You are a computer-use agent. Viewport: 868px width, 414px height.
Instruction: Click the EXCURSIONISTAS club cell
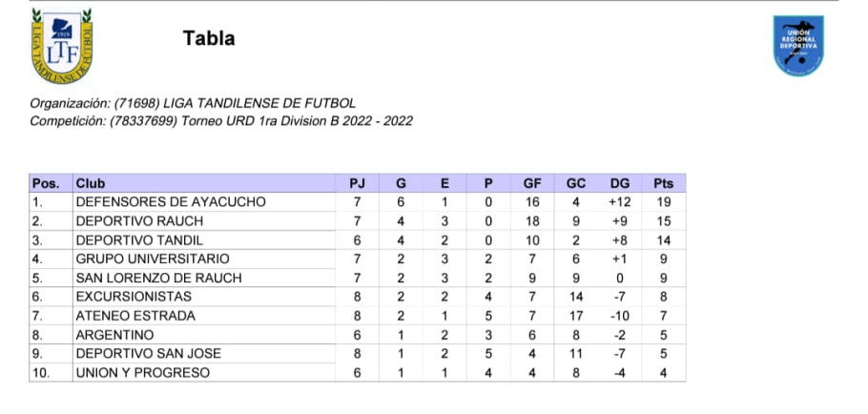[x=204, y=297]
